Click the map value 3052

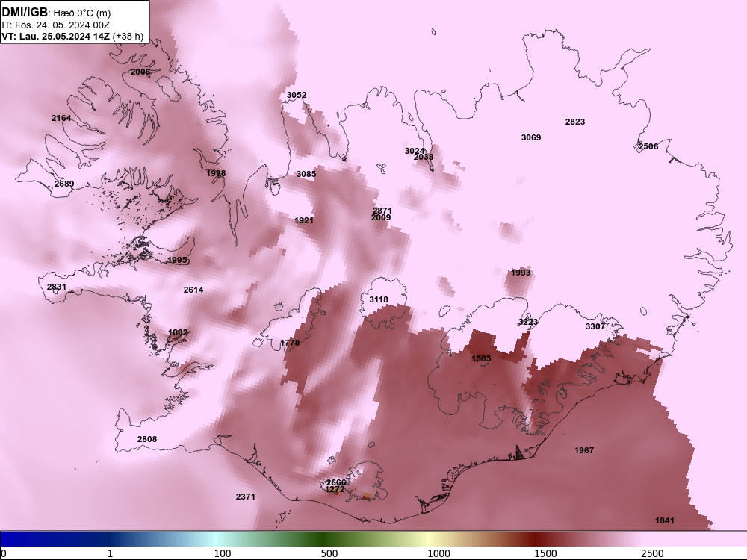pyautogui.click(x=297, y=96)
